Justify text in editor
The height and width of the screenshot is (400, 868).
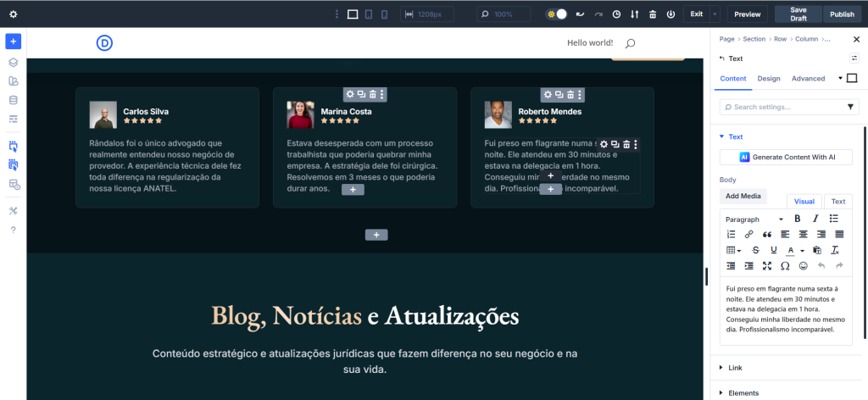(839, 234)
